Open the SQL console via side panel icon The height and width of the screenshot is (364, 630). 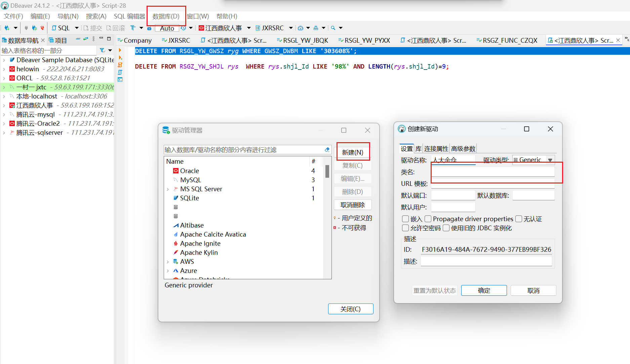pyautogui.click(x=120, y=80)
